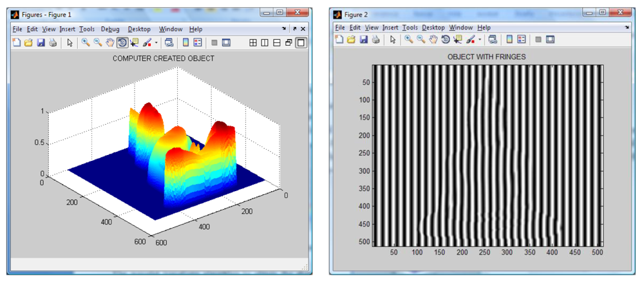
Task: Click Zoom In icon in Figure 1
Action: point(86,43)
